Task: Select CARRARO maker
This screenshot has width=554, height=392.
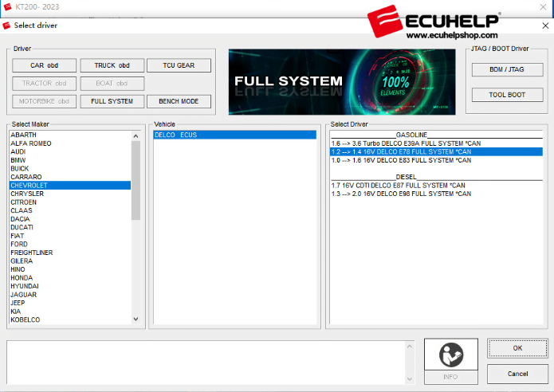Action: pos(70,177)
